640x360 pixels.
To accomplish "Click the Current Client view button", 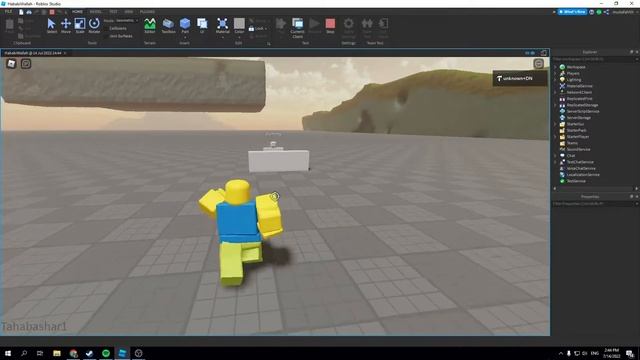I will tap(298, 27).
